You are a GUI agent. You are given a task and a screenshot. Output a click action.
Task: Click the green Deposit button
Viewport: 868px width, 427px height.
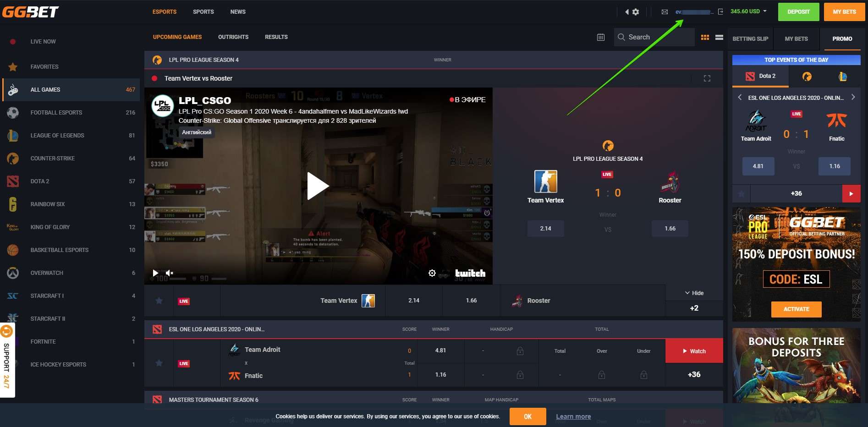(x=799, y=12)
